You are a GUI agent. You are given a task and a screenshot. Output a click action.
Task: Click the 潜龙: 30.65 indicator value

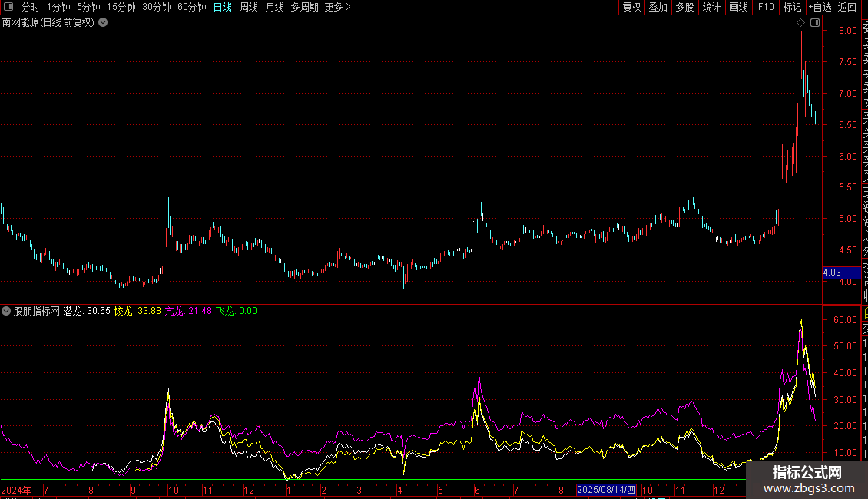(x=87, y=311)
